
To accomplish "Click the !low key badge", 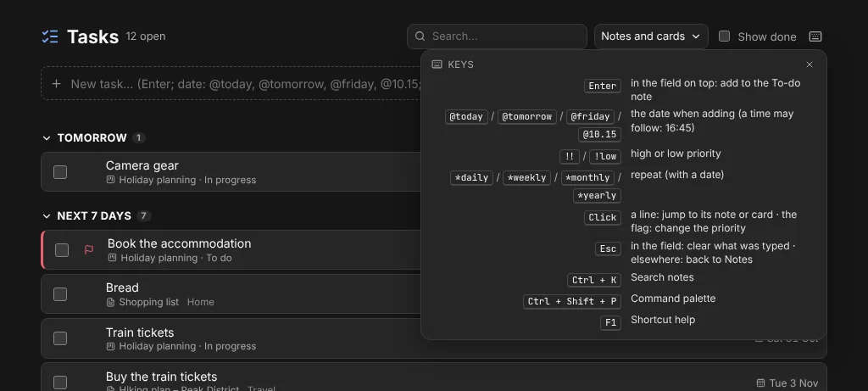I will (x=605, y=157).
